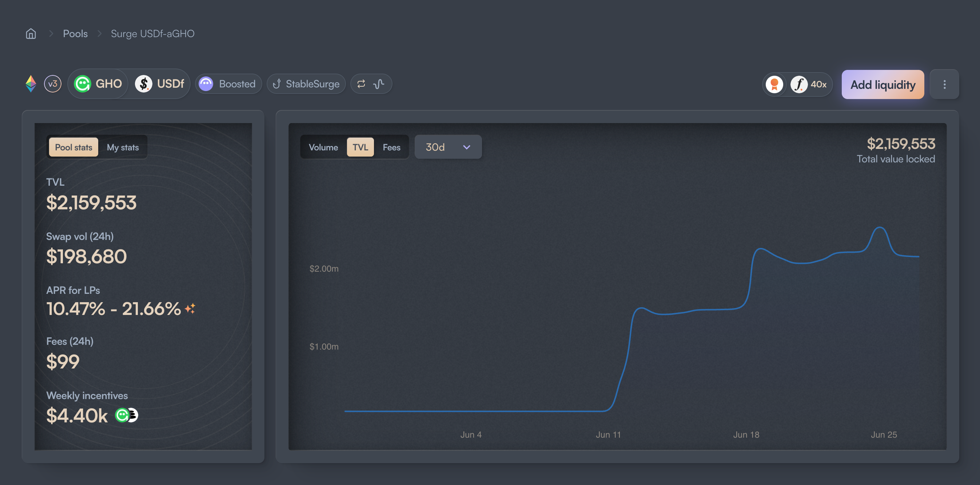This screenshot has width=980, height=485.
Task: Click the Jun 18 x-axis label
Action: point(746,434)
